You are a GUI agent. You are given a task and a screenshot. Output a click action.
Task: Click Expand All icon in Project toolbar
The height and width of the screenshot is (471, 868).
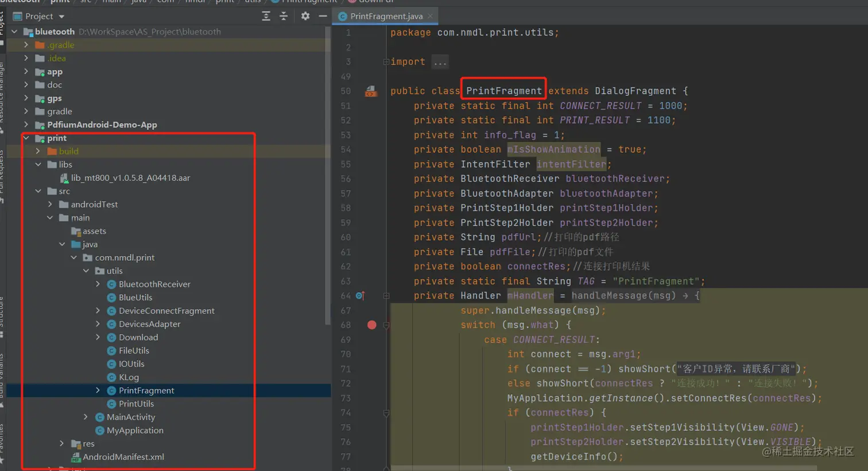click(x=266, y=16)
